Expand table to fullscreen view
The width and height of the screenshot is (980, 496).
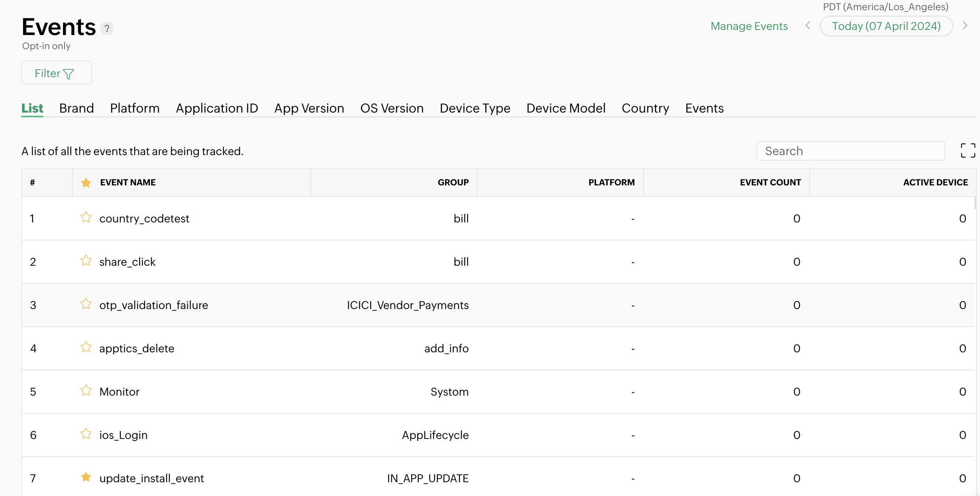(967, 151)
